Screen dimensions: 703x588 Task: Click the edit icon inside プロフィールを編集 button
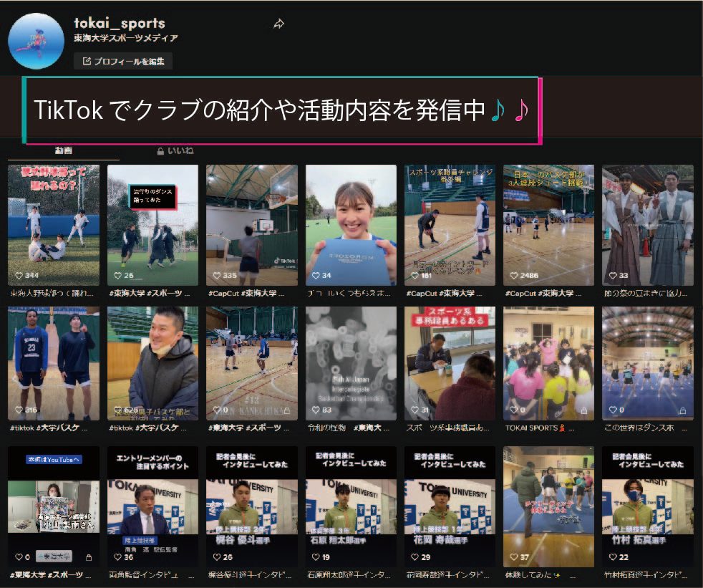tap(87, 62)
